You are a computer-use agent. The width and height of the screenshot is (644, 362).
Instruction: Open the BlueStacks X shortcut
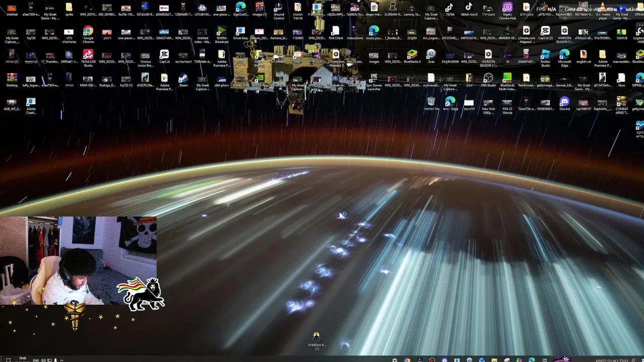point(412,57)
